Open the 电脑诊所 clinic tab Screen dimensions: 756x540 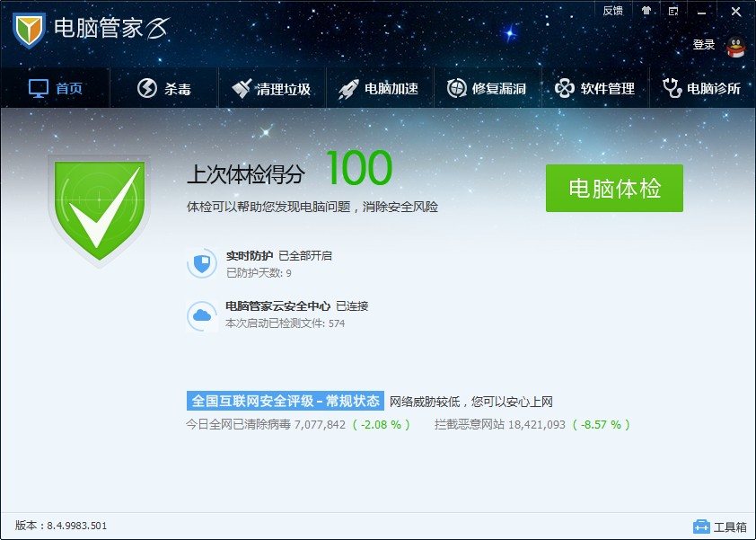pos(702,88)
